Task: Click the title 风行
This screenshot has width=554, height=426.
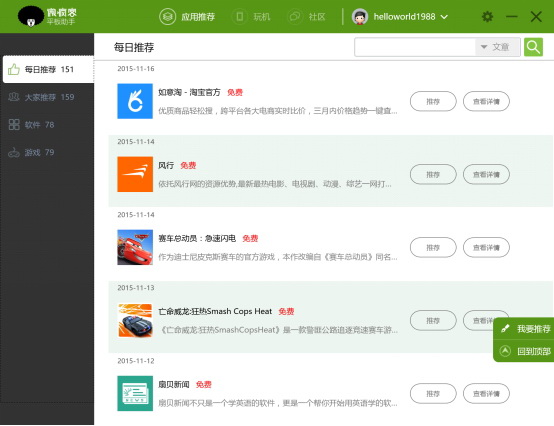Action: [166, 165]
